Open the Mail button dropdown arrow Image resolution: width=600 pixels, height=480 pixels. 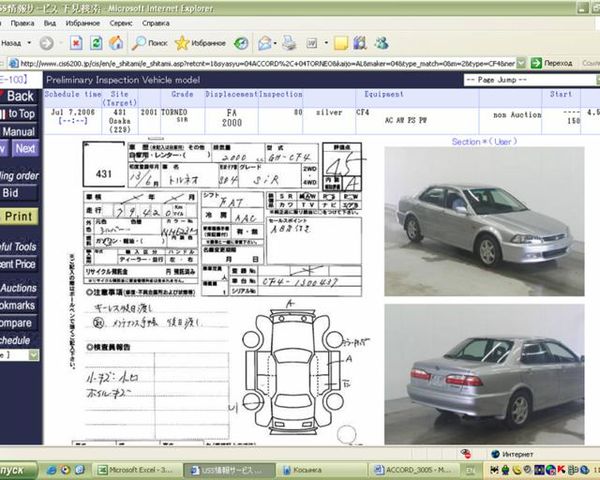pos(275,43)
